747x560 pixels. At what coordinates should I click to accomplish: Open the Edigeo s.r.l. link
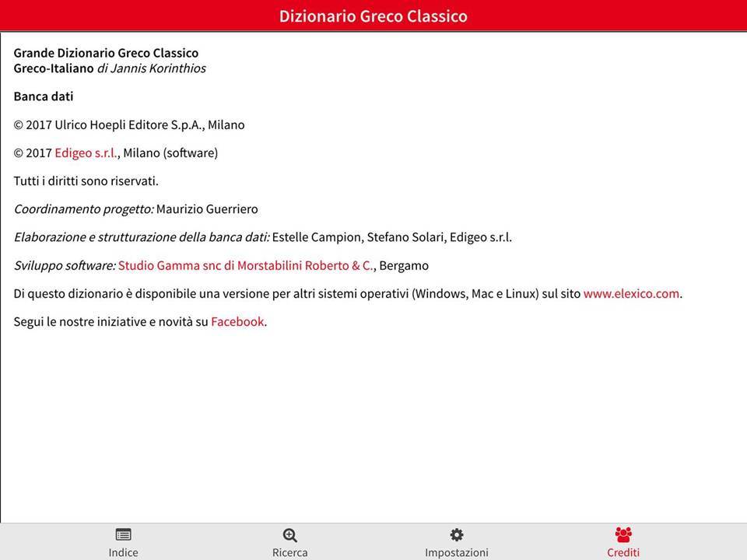pyautogui.click(x=86, y=153)
